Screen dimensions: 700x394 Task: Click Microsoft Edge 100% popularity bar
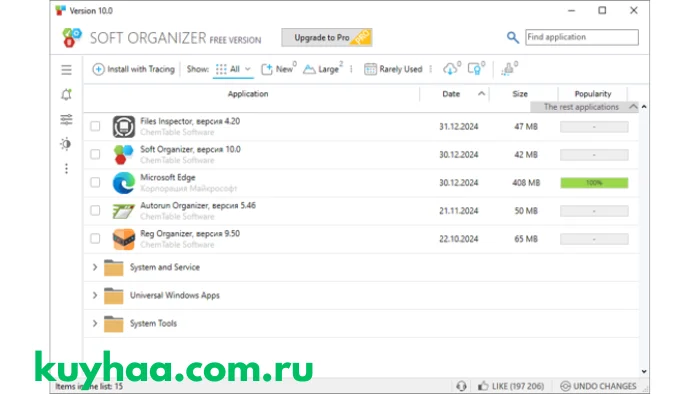[594, 182]
